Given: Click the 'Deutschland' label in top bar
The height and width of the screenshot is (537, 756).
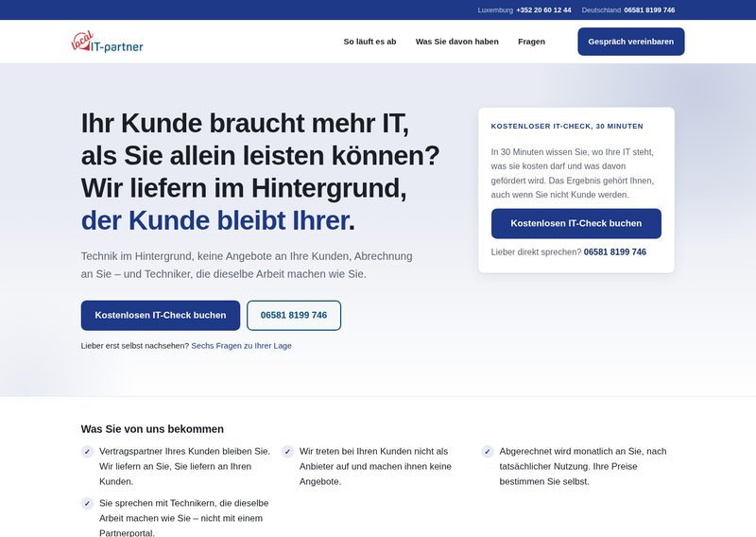Looking at the screenshot, I should [x=601, y=10].
